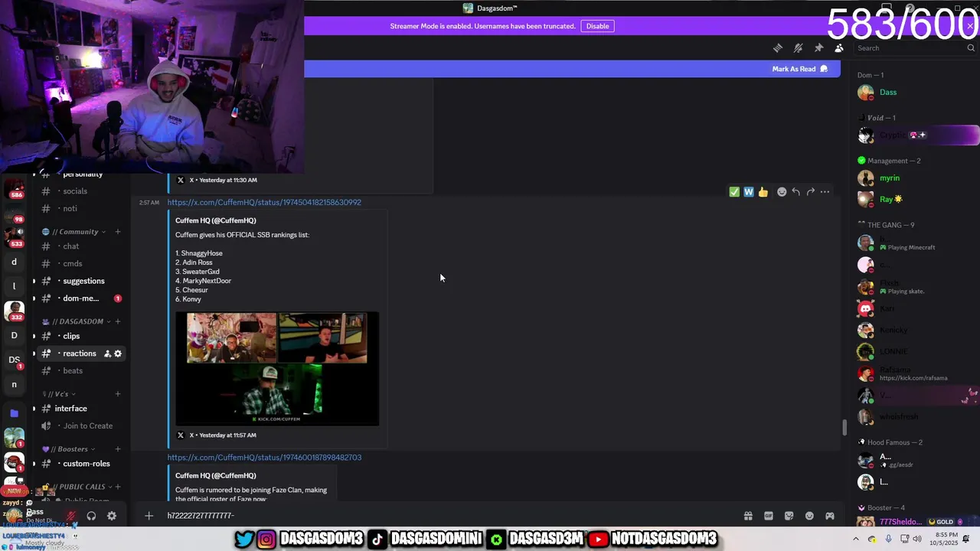Show hidden tray icons chevron in taskbar
The width and height of the screenshot is (980, 551).
[857, 539]
